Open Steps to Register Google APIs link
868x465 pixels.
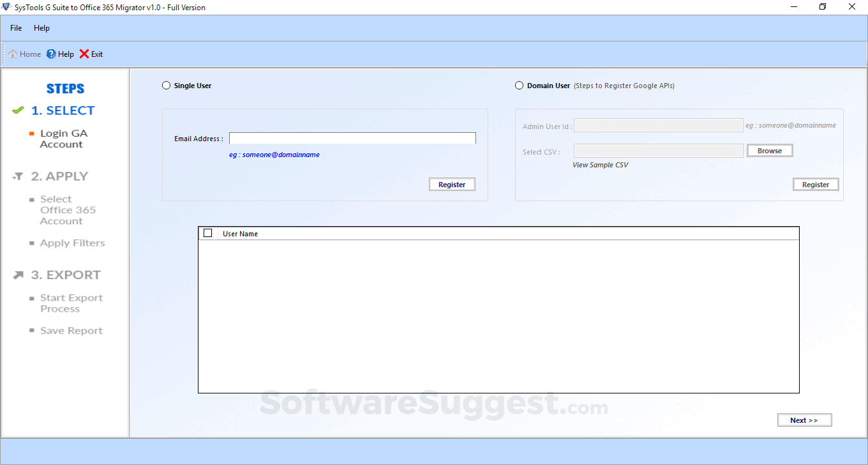(x=624, y=86)
